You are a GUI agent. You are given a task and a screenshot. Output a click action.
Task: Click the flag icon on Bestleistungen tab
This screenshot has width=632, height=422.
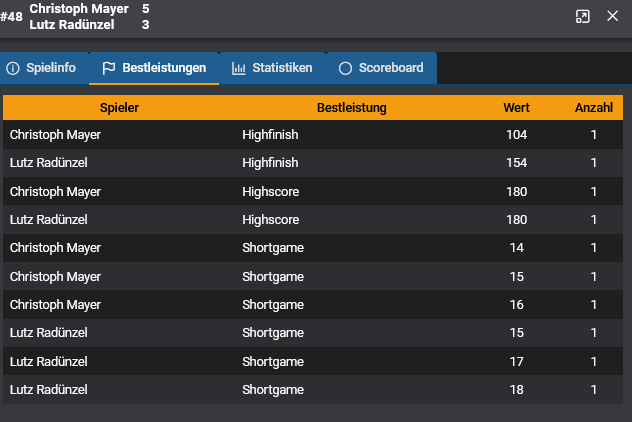pos(108,68)
